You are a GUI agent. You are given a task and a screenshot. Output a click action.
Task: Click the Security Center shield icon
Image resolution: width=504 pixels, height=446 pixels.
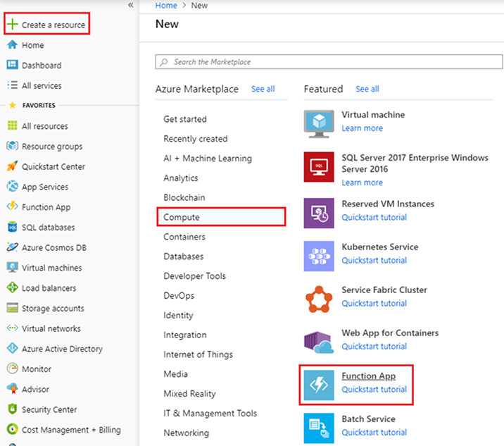tap(12, 409)
